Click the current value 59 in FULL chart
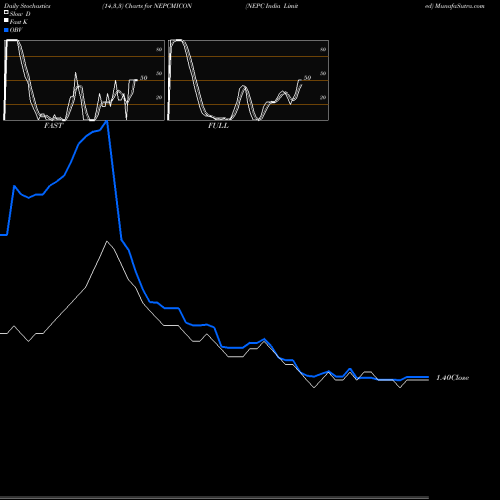 tap(307, 78)
